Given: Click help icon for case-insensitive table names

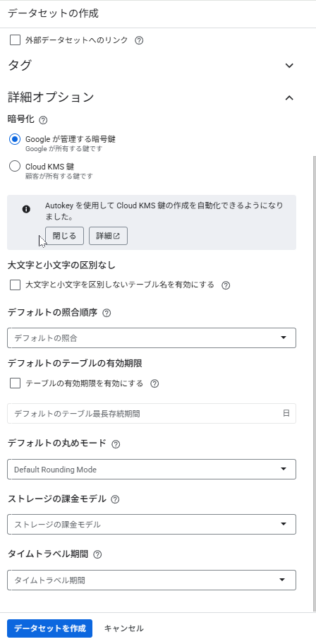Looking at the screenshot, I should (x=225, y=285).
